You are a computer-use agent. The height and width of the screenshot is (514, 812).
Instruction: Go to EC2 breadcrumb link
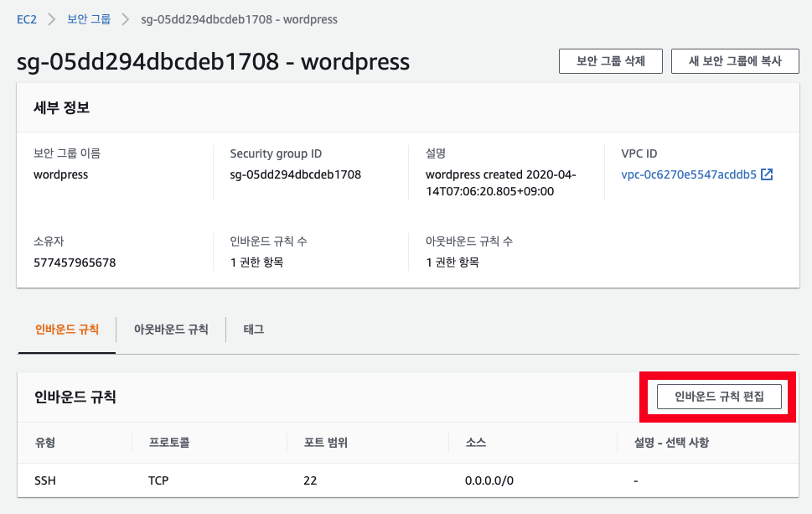[x=27, y=19]
